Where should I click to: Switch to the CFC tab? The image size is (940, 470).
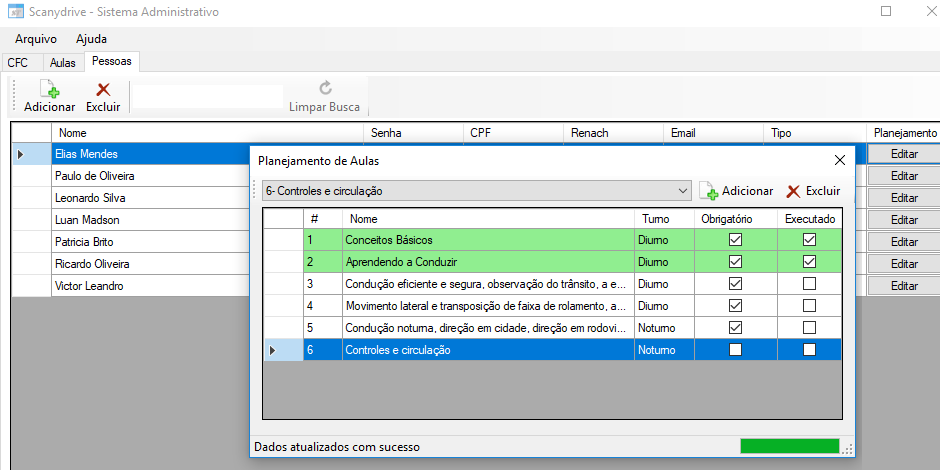point(18,62)
